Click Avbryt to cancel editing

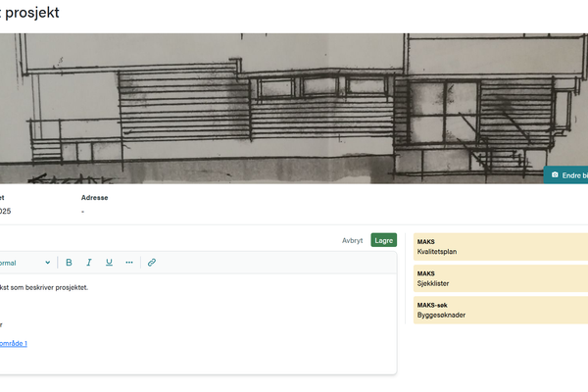click(x=352, y=241)
